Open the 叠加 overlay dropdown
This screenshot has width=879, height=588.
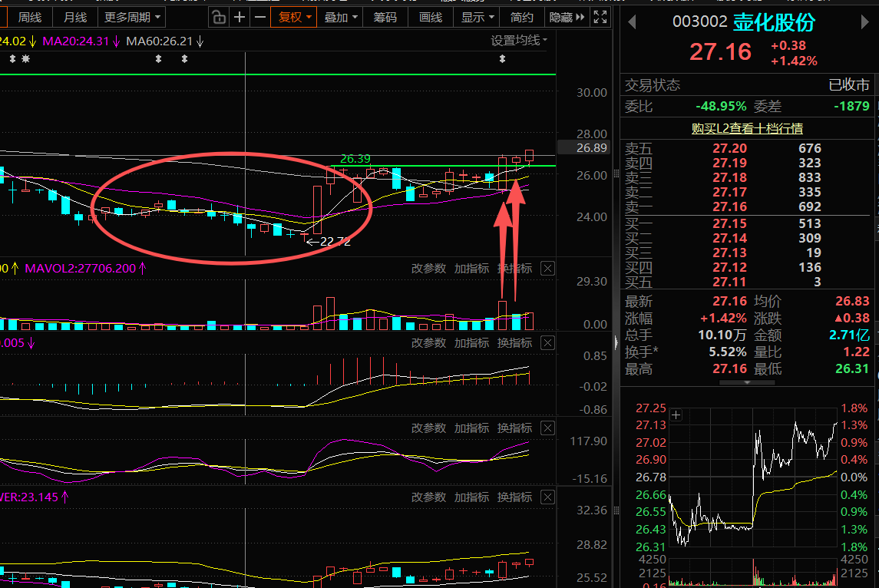340,18
